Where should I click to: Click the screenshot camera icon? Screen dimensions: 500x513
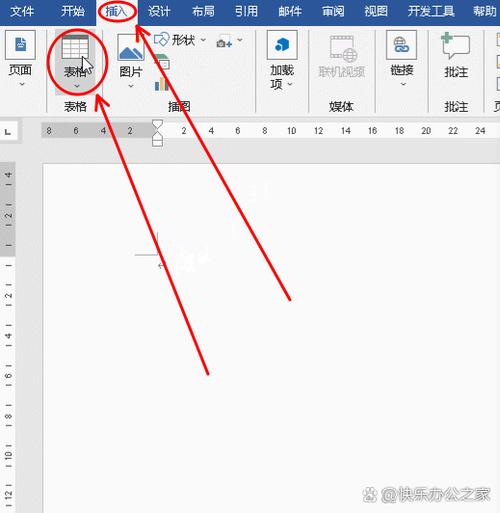(x=224, y=41)
